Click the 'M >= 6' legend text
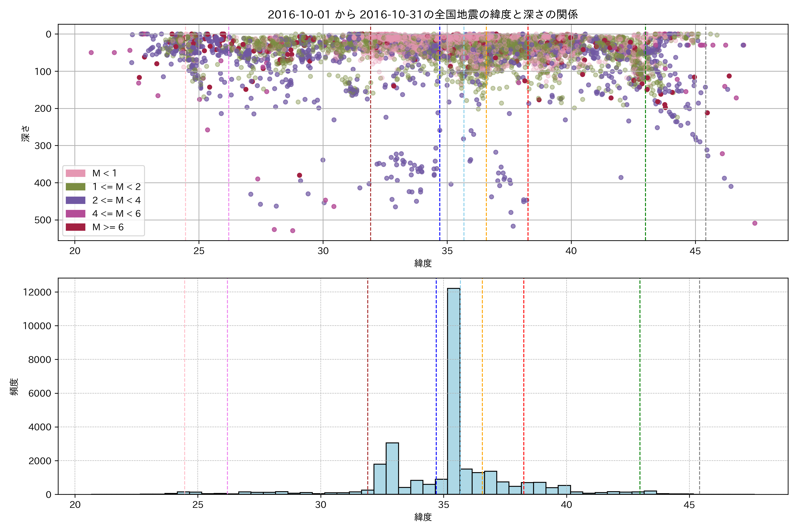Screen dimensions: 798x532 click(x=108, y=227)
